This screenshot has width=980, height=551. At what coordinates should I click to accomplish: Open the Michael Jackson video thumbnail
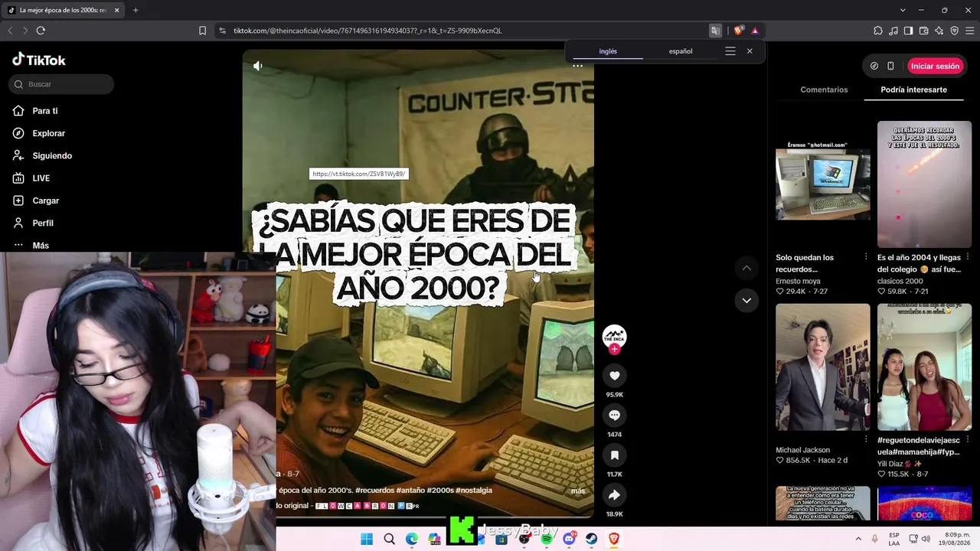click(823, 367)
